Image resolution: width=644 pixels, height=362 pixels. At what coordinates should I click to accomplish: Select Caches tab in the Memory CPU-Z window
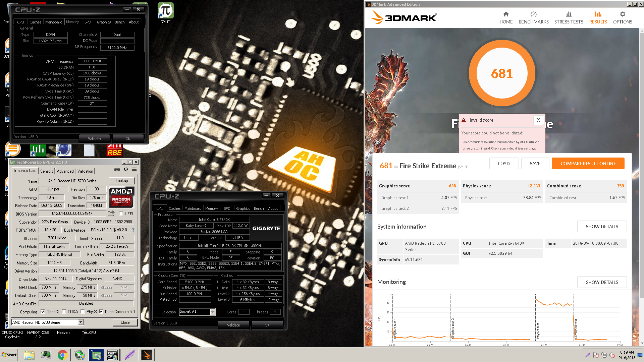(x=35, y=22)
